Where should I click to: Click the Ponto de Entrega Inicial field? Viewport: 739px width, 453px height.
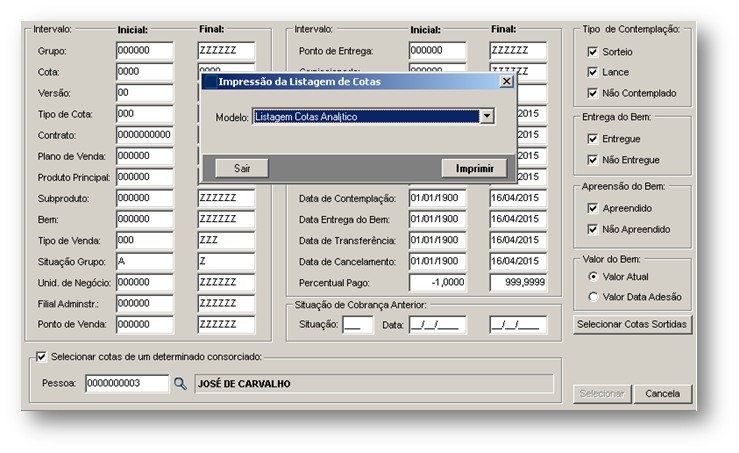click(x=437, y=50)
